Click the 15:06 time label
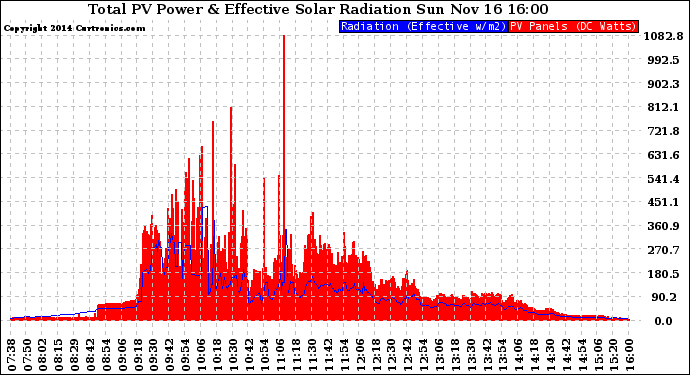This screenshot has height=375, width=690. pos(598,355)
